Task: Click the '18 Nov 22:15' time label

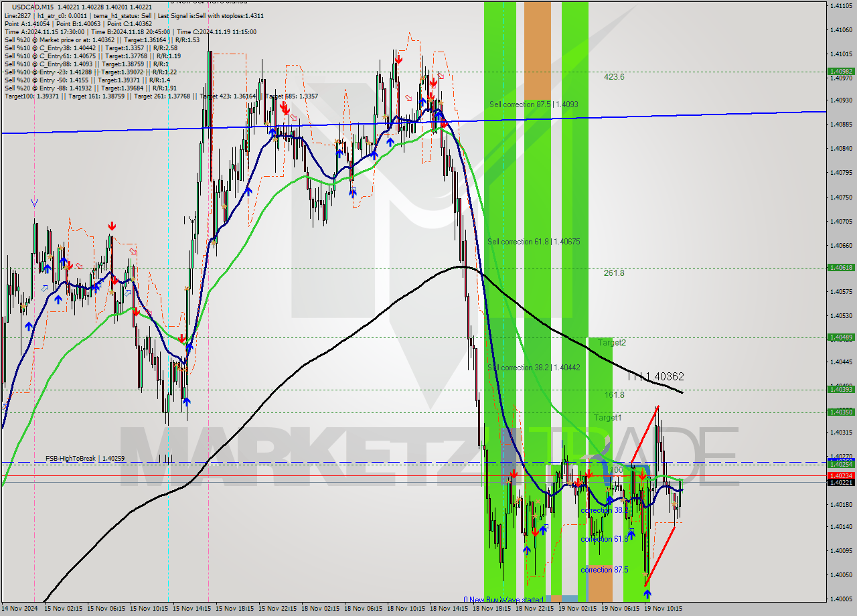Action: coord(534,609)
